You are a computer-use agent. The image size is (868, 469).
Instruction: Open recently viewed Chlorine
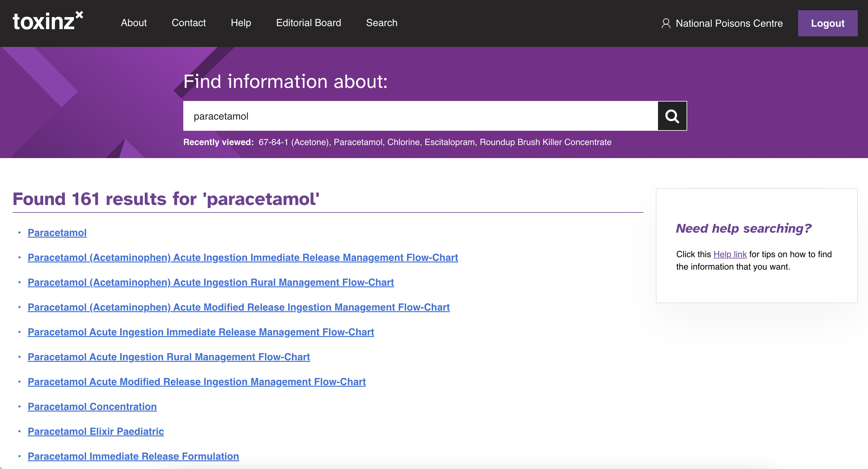(403, 142)
